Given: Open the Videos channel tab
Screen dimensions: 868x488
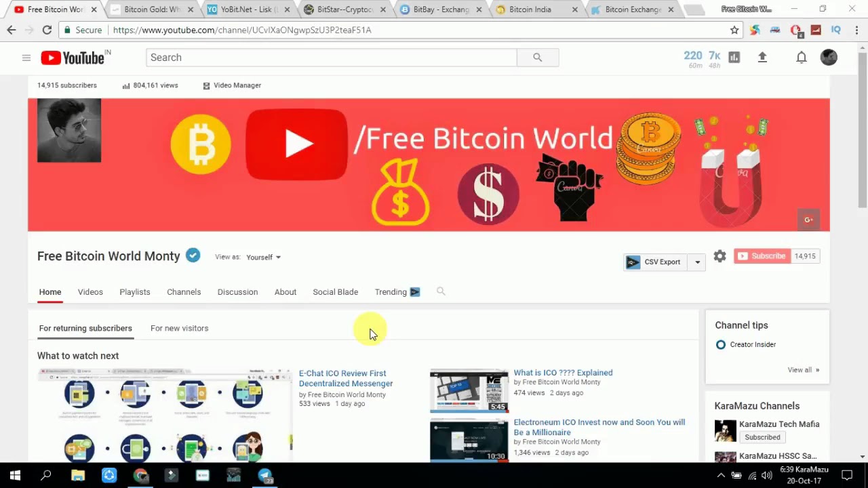Looking at the screenshot, I should (x=90, y=292).
